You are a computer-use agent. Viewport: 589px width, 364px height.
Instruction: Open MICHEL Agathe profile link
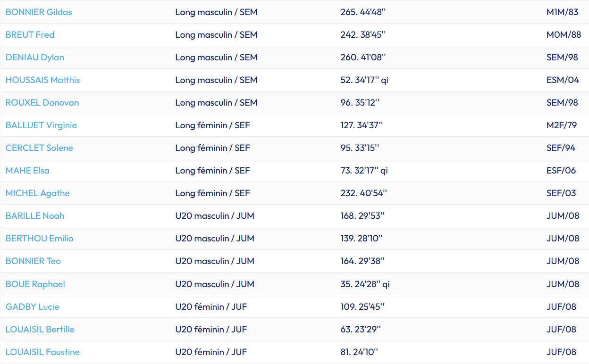pos(37,193)
